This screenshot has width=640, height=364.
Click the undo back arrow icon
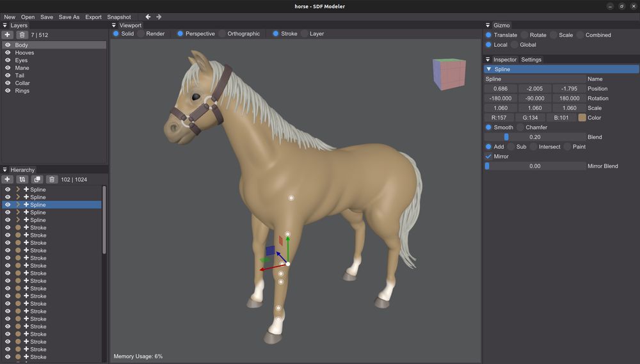[x=148, y=17]
